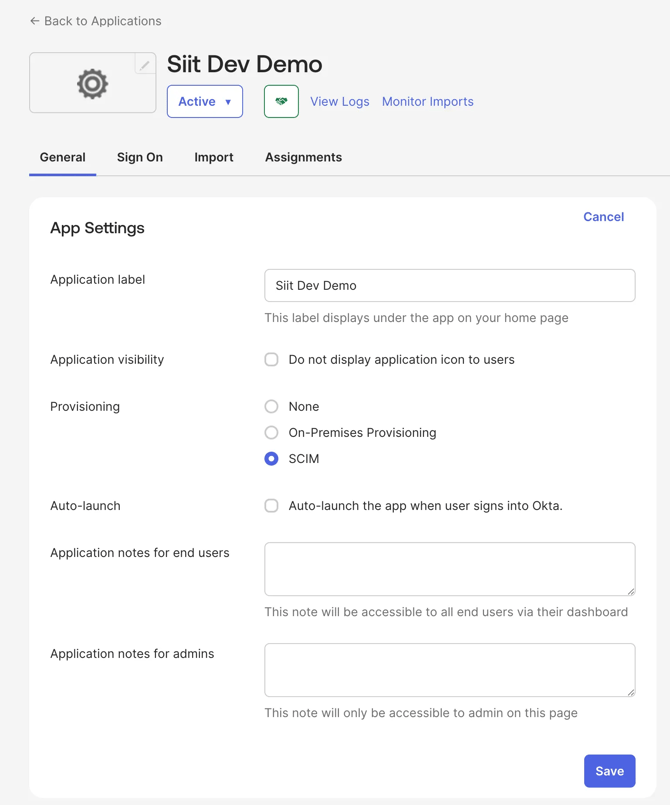Select the None provisioning option
670x805 pixels.
click(272, 406)
